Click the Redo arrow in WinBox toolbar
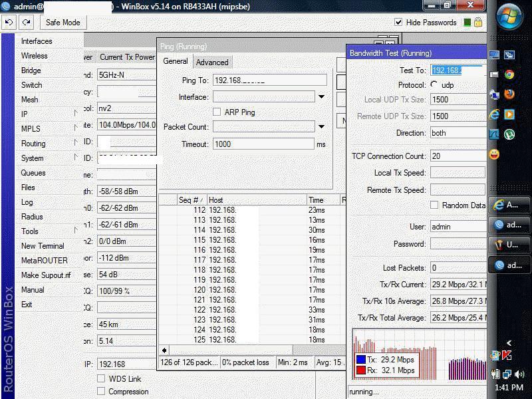The image size is (532, 399). pos(26,22)
